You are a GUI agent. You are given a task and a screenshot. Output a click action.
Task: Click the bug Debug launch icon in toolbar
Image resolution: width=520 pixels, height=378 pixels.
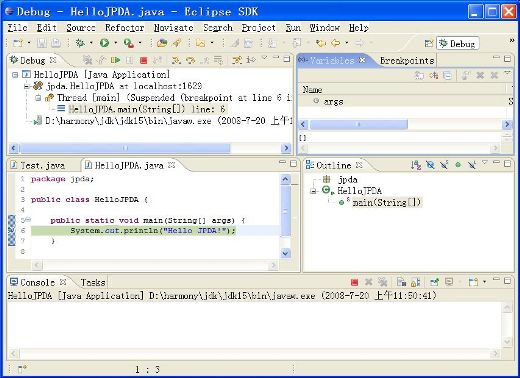pyautogui.click(x=80, y=43)
